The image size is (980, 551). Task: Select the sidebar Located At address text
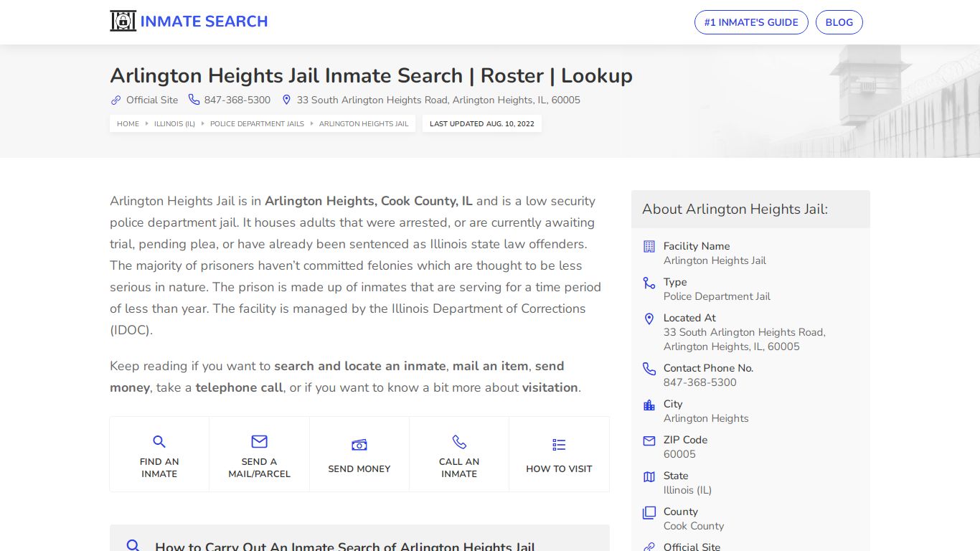click(x=745, y=339)
